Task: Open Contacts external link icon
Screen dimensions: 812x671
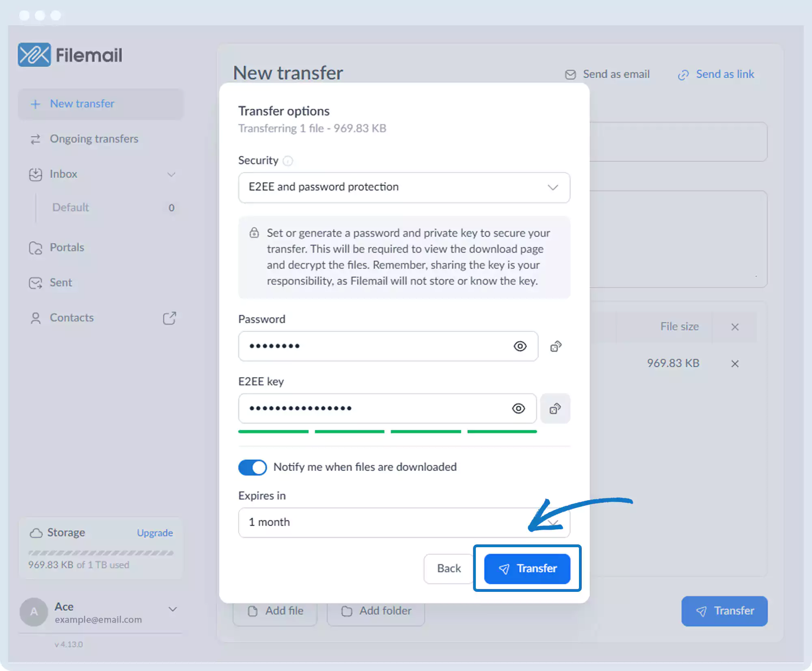Action: coord(169,318)
